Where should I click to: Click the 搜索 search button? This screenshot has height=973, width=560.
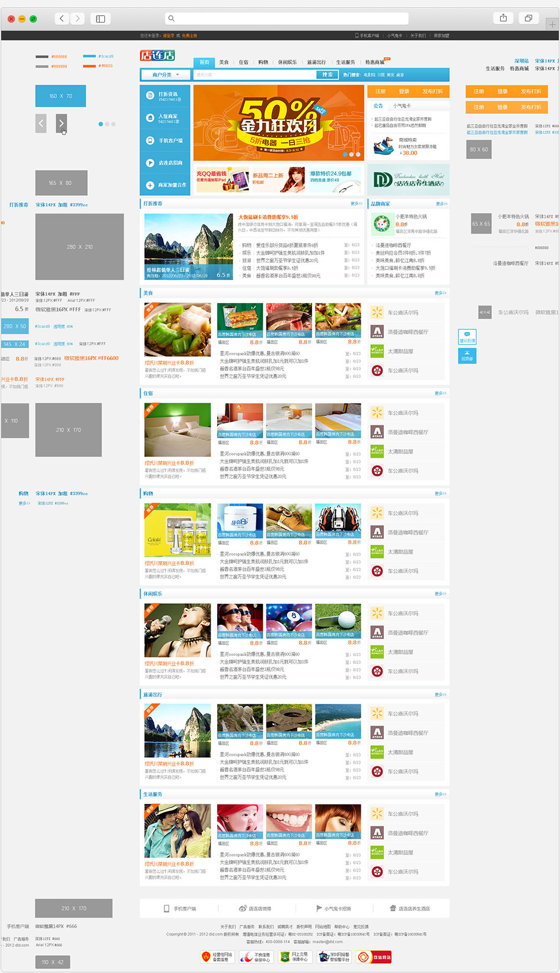(327, 75)
